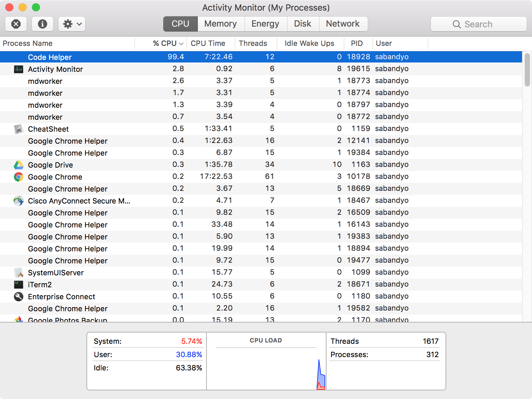Select Google Chrome Helper with PID 16509
This screenshot has width=532, height=399.
[x=261, y=212]
